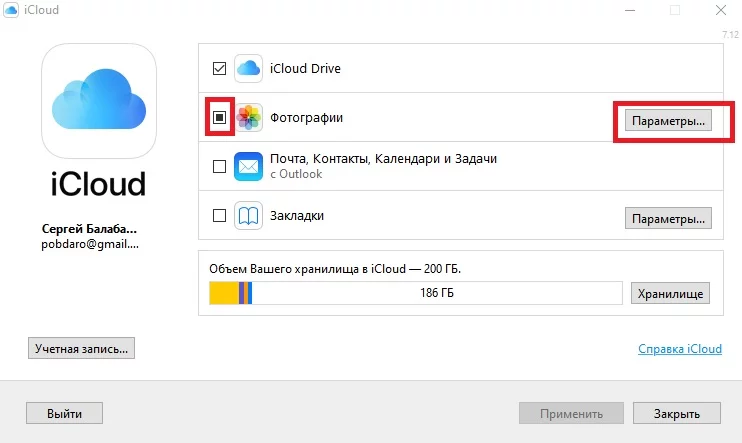The image size is (742, 443).
Task: Open the Справка iCloud link
Action: 679,349
